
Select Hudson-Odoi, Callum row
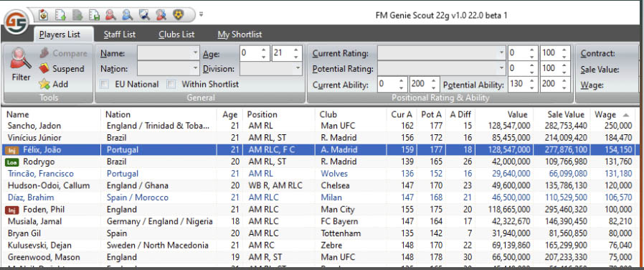(x=321, y=186)
